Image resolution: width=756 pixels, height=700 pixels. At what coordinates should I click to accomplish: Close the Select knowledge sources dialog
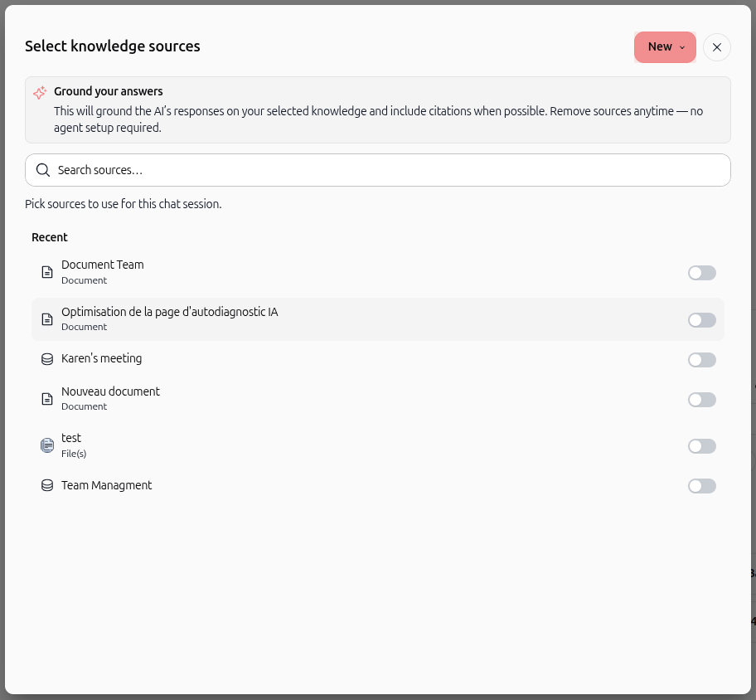(717, 47)
